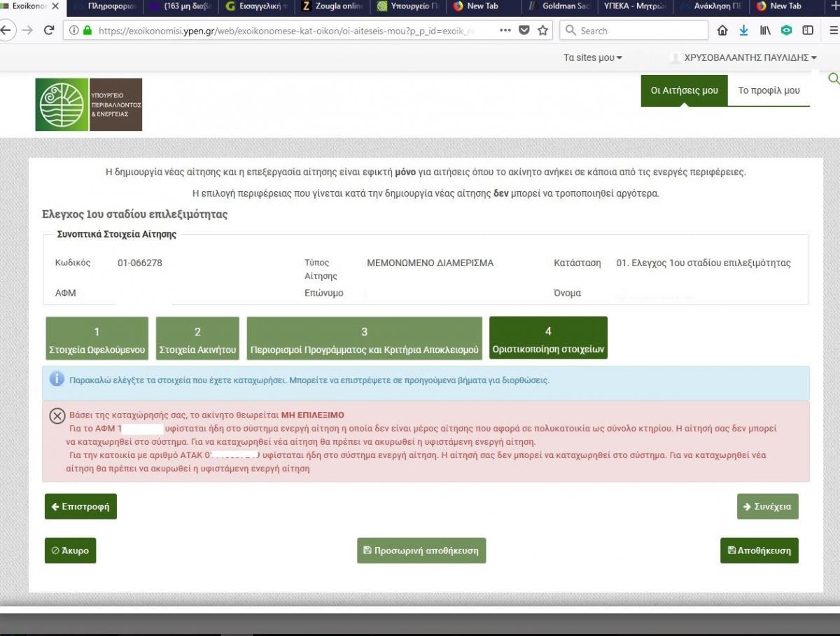The image size is (840, 636).
Task: Switch to the 'Το προφίλ μου' tab
Action: click(x=769, y=90)
